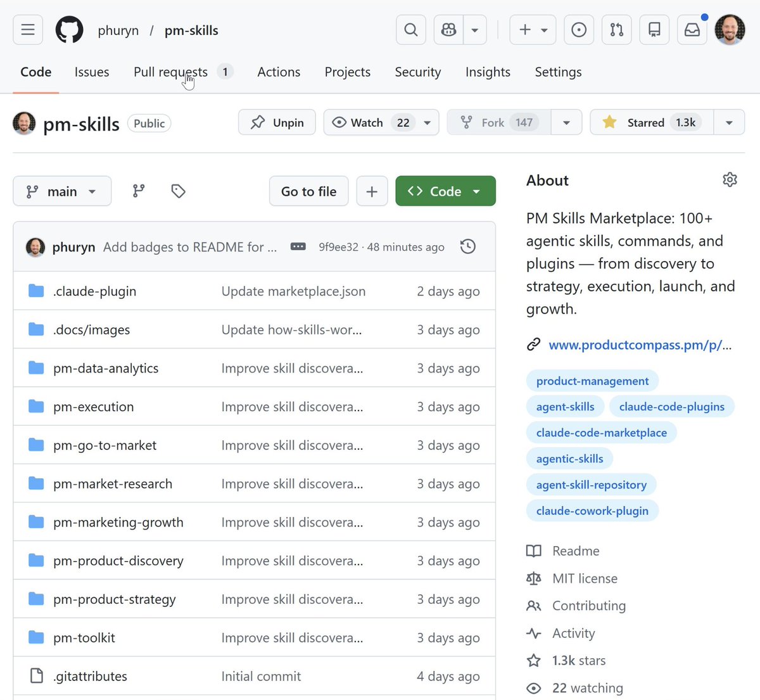Open the .docs/images folder
The image size is (760, 700).
point(92,330)
